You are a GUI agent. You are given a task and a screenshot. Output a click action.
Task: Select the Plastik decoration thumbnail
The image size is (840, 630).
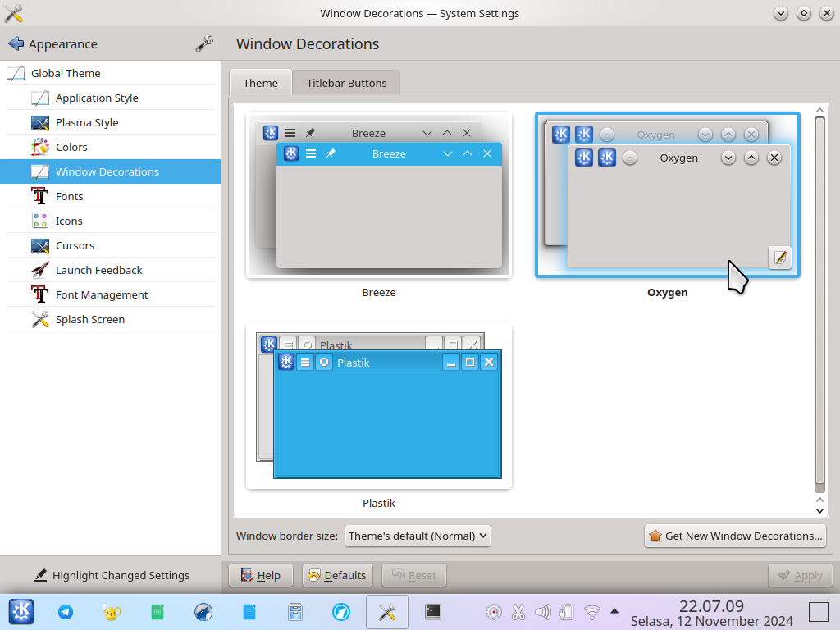pyautogui.click(x=379, y=405)
